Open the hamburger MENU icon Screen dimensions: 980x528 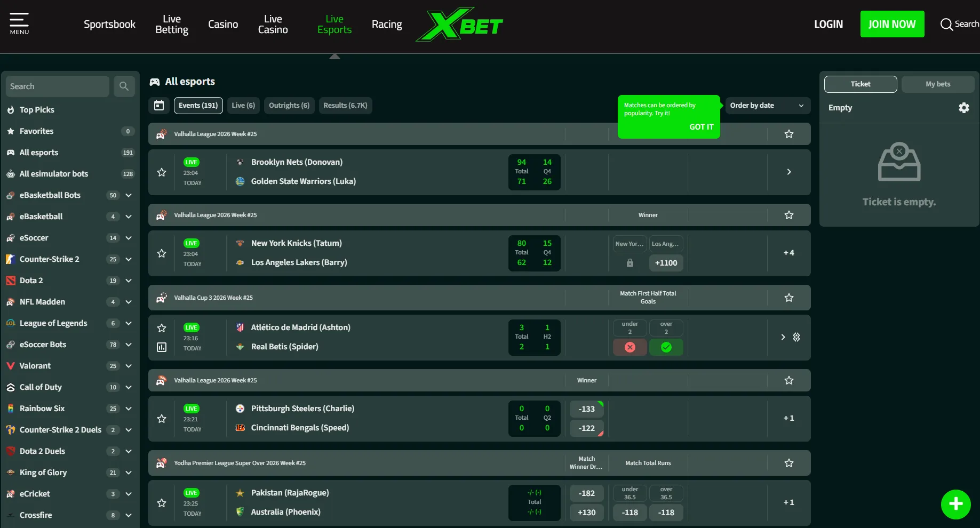point(19,24)
